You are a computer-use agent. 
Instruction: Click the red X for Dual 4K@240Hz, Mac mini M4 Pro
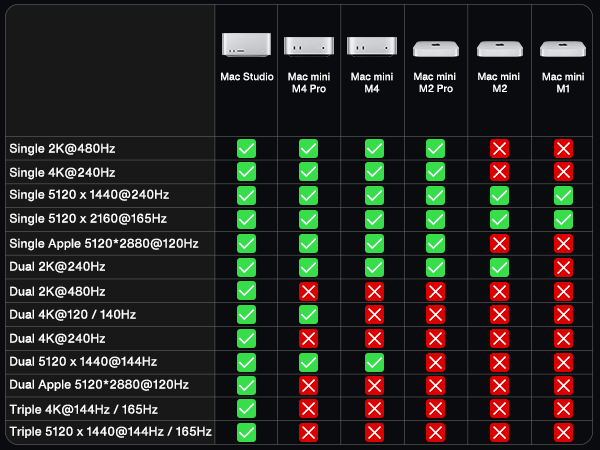(308, 339)
